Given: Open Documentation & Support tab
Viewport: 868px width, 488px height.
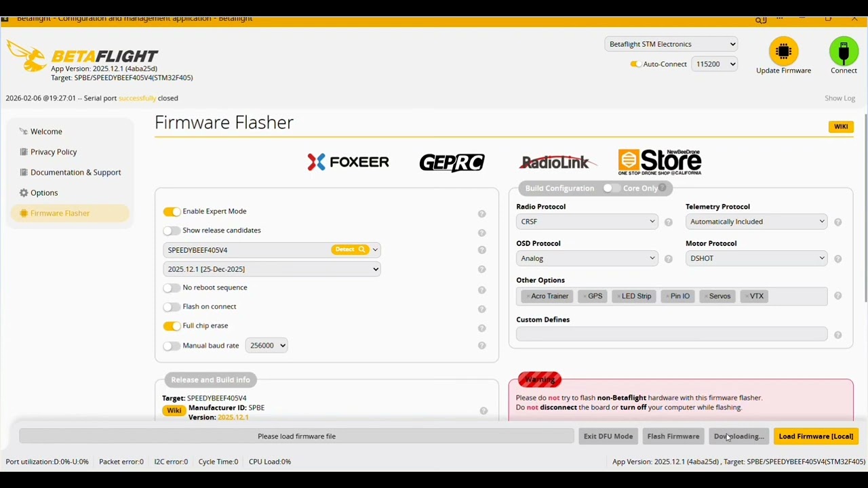Looking at the screenshot, I should [x=70, y=172].
